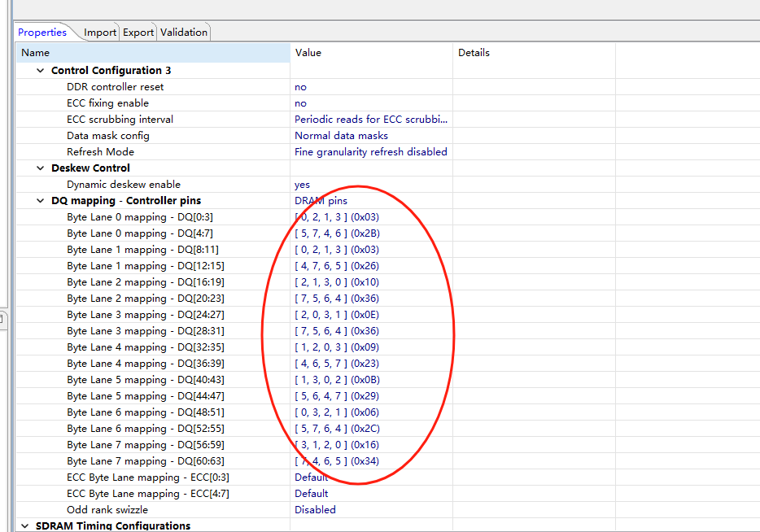Image resolution: width=760 pixels, height=532 pixels.
Task: Click value '[ 3, 1, 2, 0 ] (0x16)'
Action: (x=337, y=445)
